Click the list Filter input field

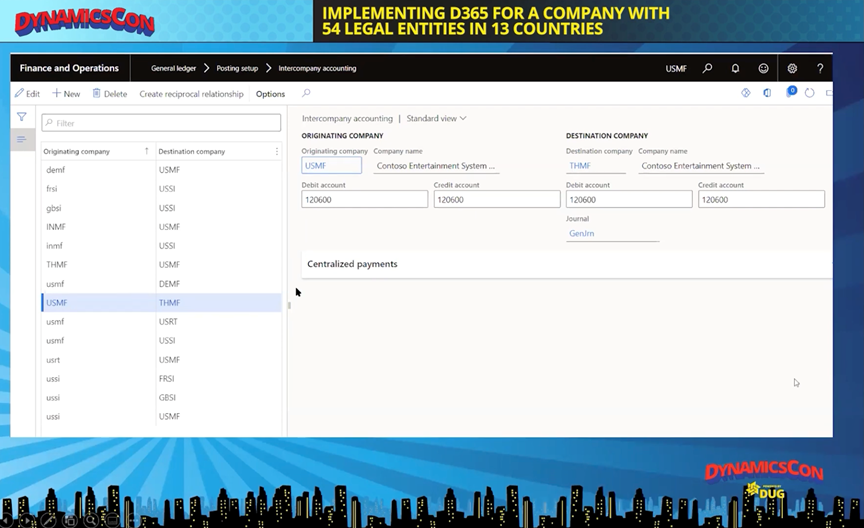point(161,123)
